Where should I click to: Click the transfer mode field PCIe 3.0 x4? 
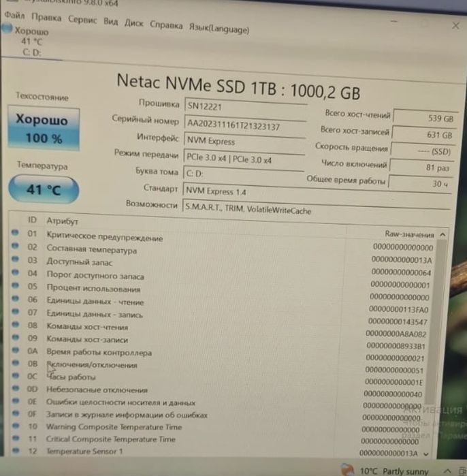(244, 159)
